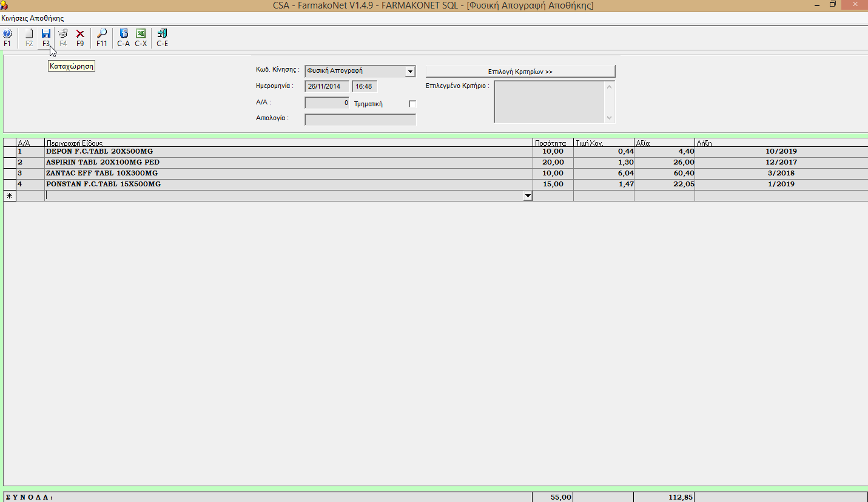Viewport: 868px width, 502px height.
Task: Click the Α/Α cell numbered 3
Action: tap(30, 174)
